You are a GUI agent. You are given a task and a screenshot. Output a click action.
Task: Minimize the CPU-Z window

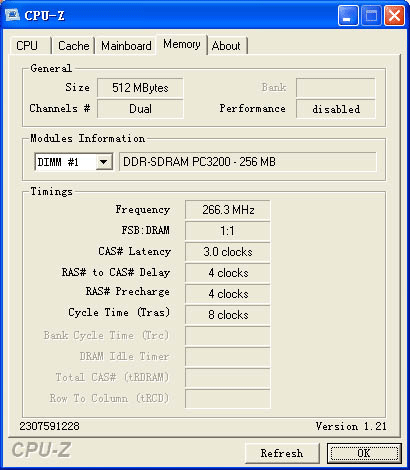(348, 15)
